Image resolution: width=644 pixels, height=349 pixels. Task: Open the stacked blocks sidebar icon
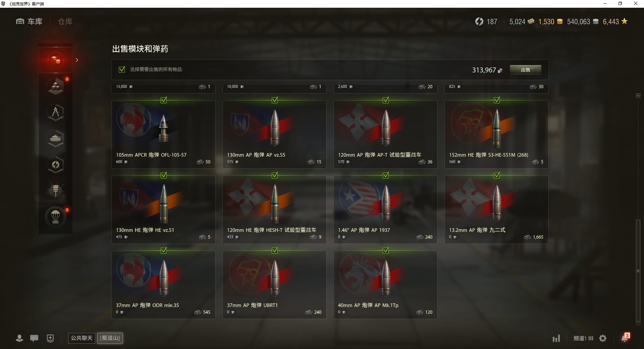pos(56,86)
